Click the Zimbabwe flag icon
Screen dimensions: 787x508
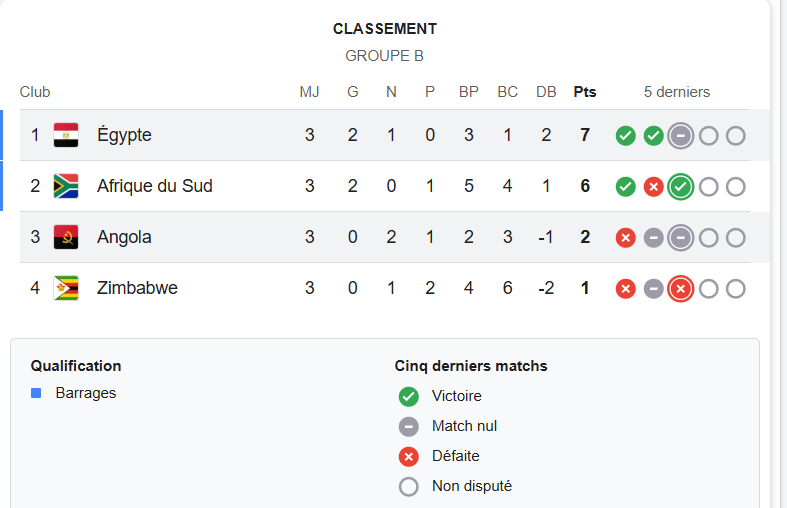pyautogui.click(x=66, y=288)
